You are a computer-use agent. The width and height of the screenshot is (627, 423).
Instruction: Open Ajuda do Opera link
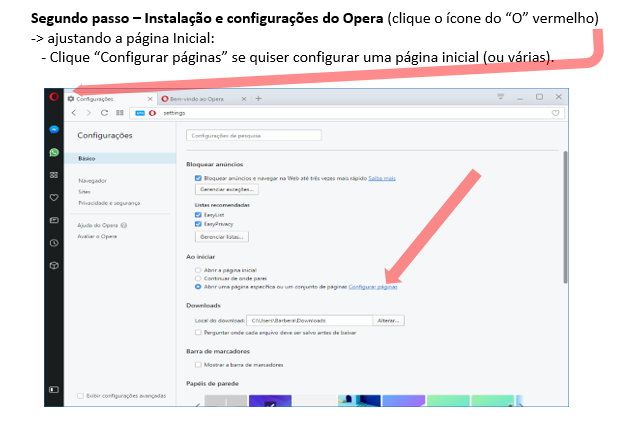click(x=98, y=225)
